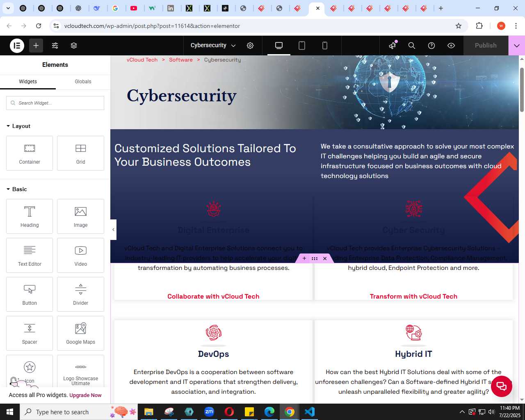Click the Add Element plus button
This screenshot has width=525, height=420.
tap(36, 46)
